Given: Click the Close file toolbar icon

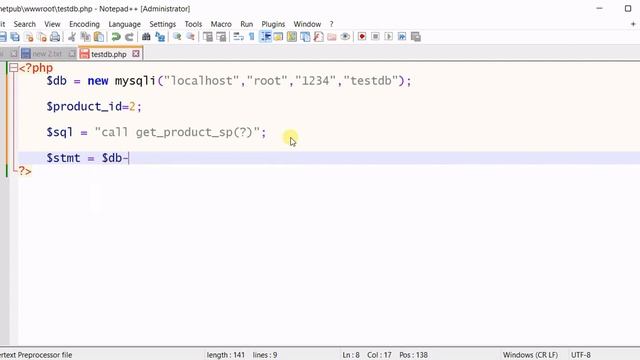Looking at the screenshot, I should click(x=29, y=37).
